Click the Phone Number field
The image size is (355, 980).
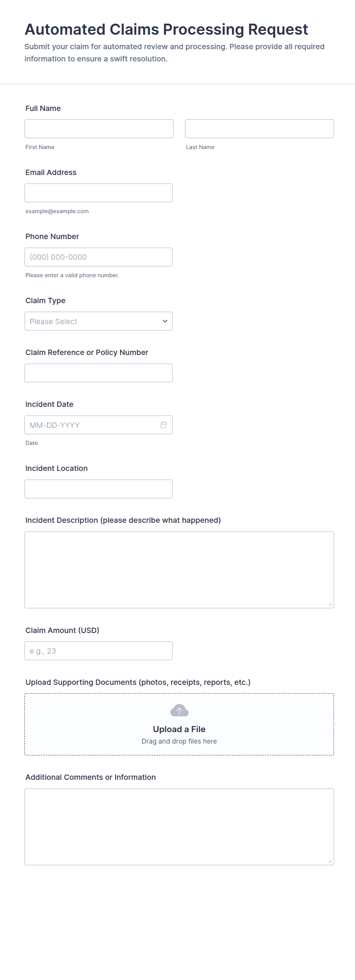pyautogui.click(x=98, y=257)
